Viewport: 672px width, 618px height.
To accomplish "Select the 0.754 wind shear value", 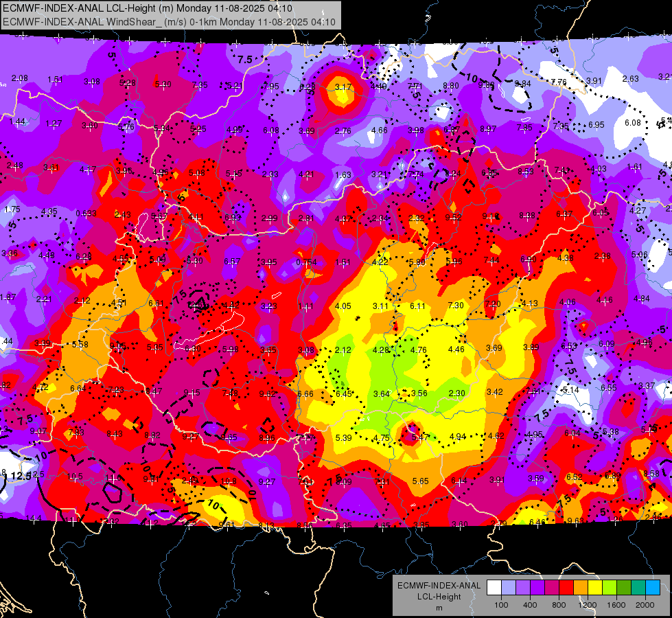I will (306, 262).
